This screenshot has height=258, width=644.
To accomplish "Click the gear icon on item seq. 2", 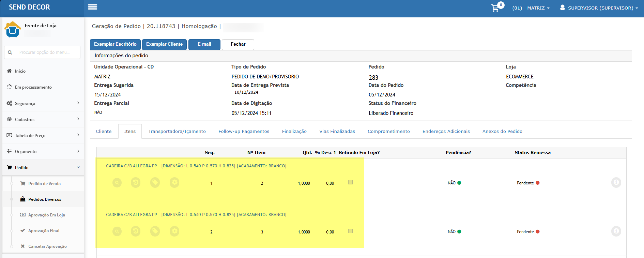I will (174, 231).
